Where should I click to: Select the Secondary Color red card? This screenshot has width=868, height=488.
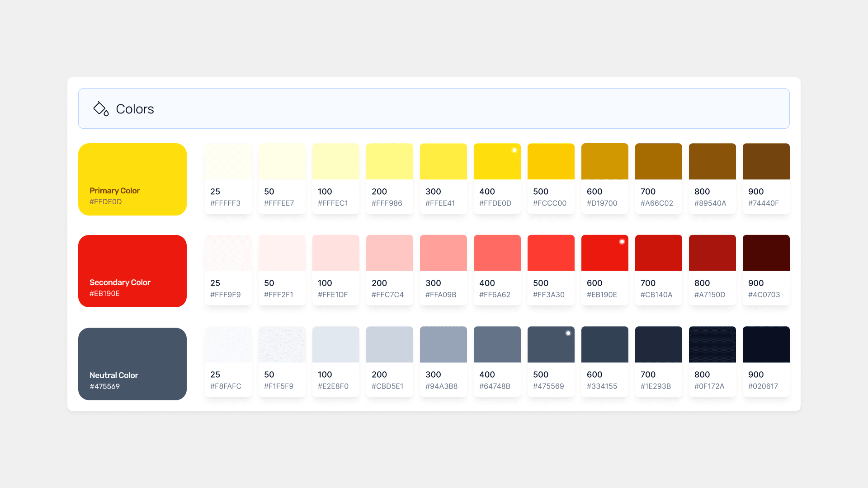click(x=132, y=271)
